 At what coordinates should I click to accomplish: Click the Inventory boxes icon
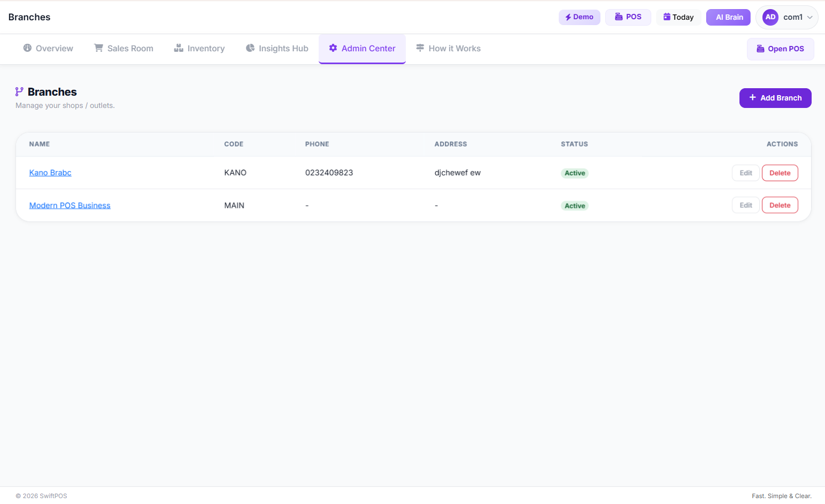click(x=179, y=48)
